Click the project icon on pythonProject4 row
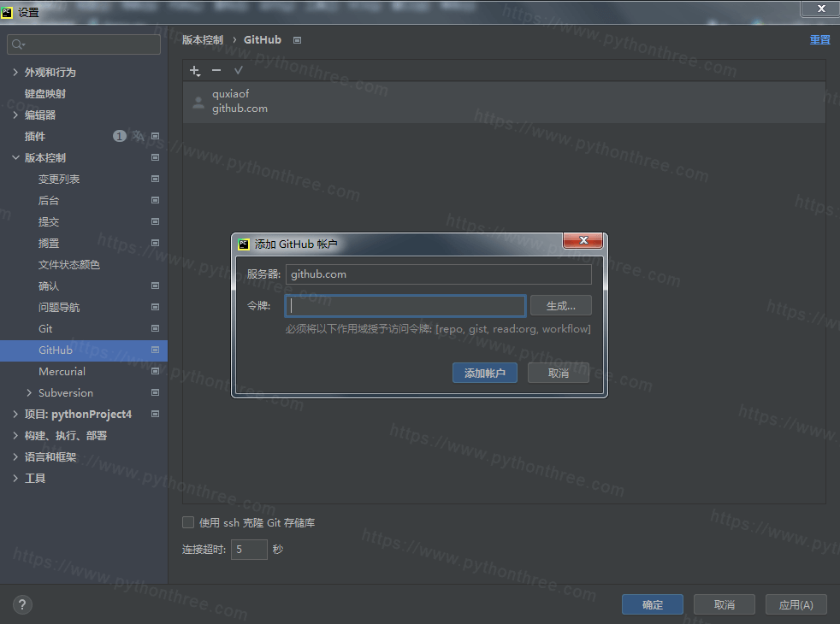Viewport: 840px width, 624px height. tap(156, 415)
